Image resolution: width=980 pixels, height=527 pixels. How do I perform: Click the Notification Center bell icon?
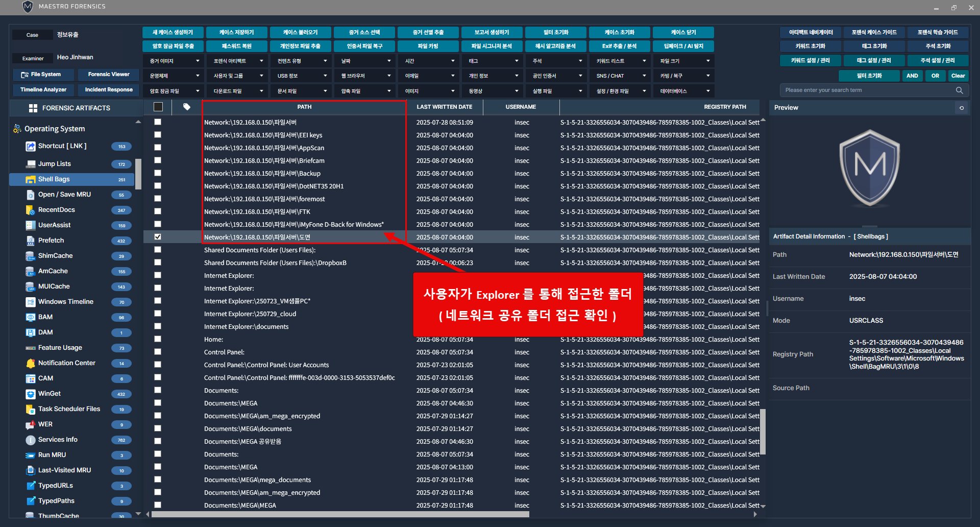tap(31, 363)
